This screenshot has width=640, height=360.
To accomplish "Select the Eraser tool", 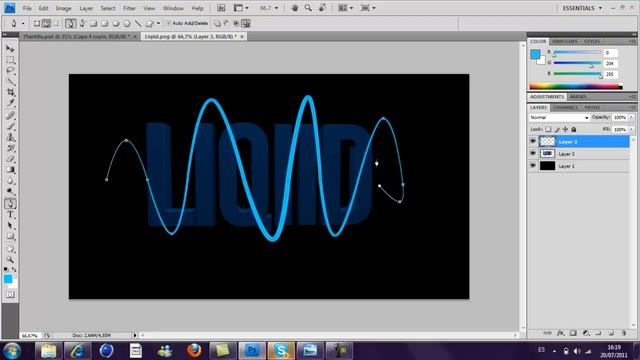I will (10, 159).
